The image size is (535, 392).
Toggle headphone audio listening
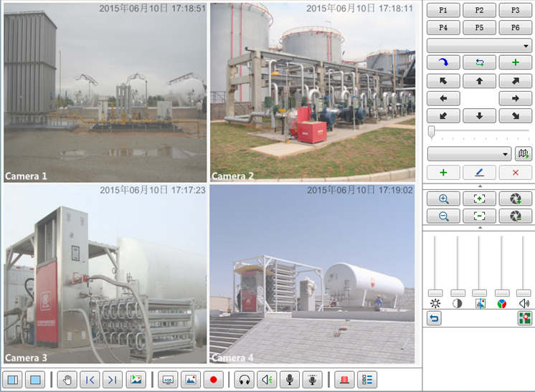pyautogui.click(x=245, y=380)
